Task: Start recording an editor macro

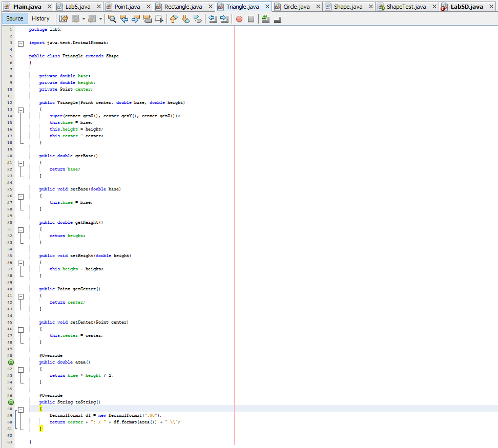Action: (x=239, y=18)
